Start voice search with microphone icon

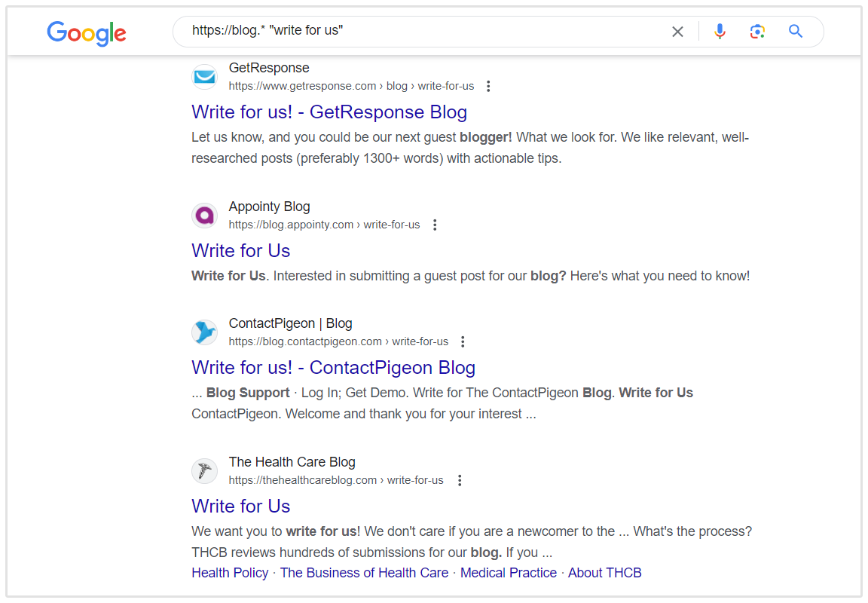[x=720, y=32]
